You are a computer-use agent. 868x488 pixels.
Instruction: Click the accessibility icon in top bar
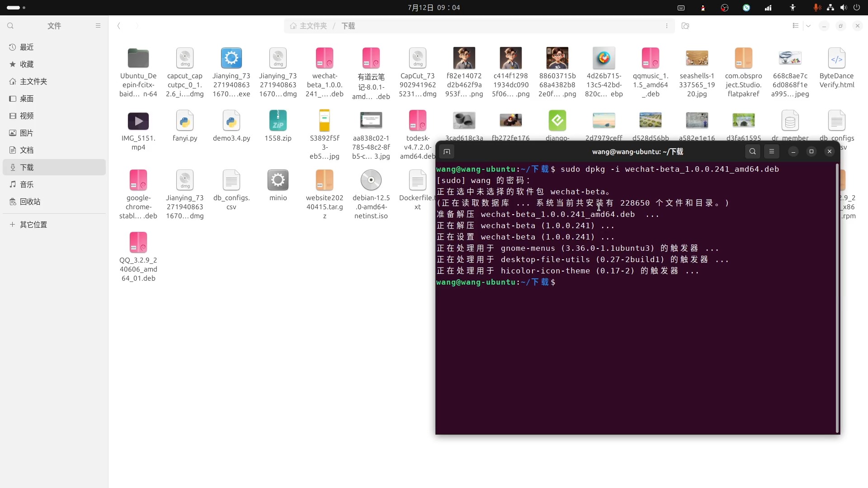click(793, 8)
